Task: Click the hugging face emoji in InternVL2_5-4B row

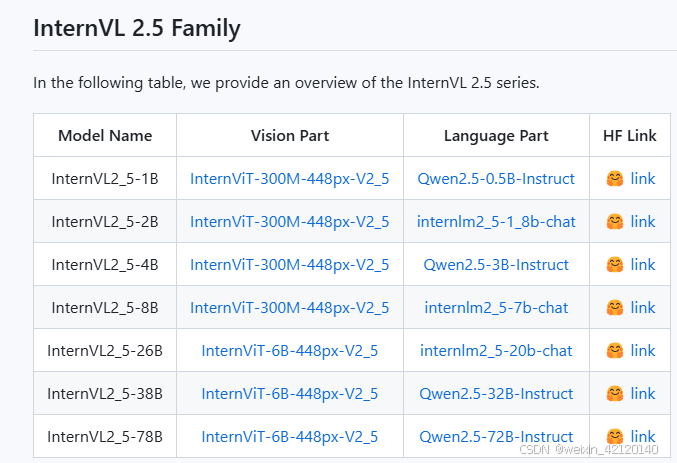Action: coord(615,265)
